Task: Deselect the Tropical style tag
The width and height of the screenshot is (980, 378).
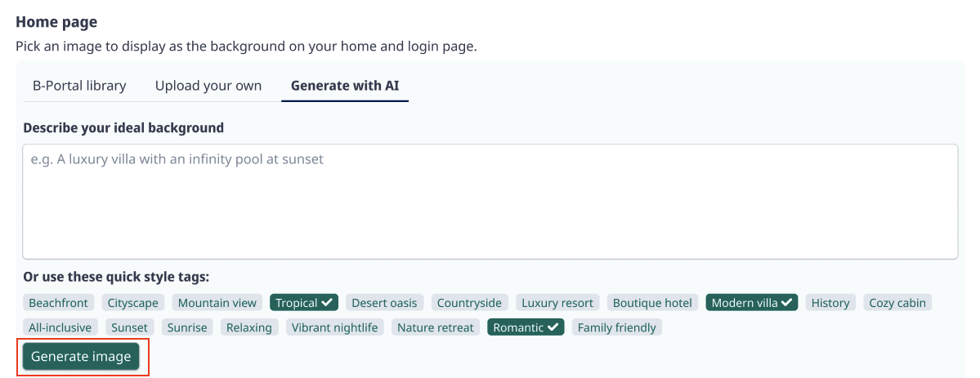Action: pos(304,303)
